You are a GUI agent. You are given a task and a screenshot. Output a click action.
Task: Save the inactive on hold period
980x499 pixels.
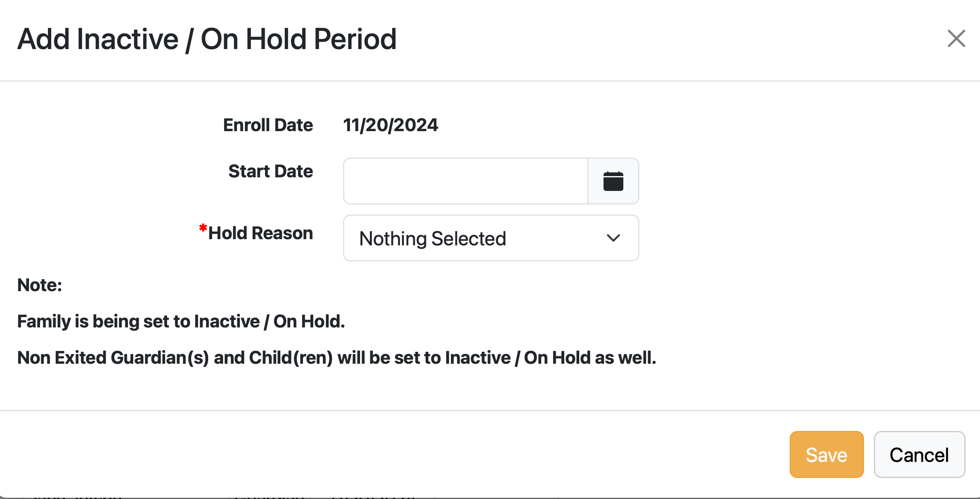pos(826,454)
